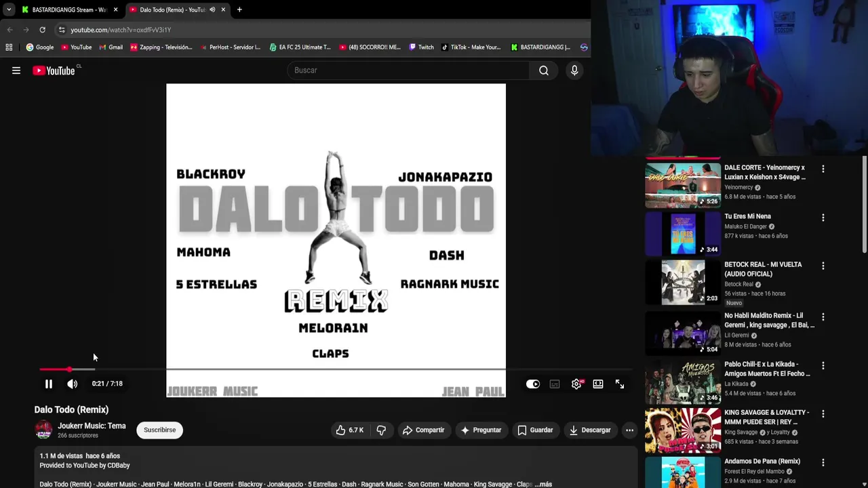Reload the current page
Viewport: 868px width, 488px height.
click(x=42, y=30)
